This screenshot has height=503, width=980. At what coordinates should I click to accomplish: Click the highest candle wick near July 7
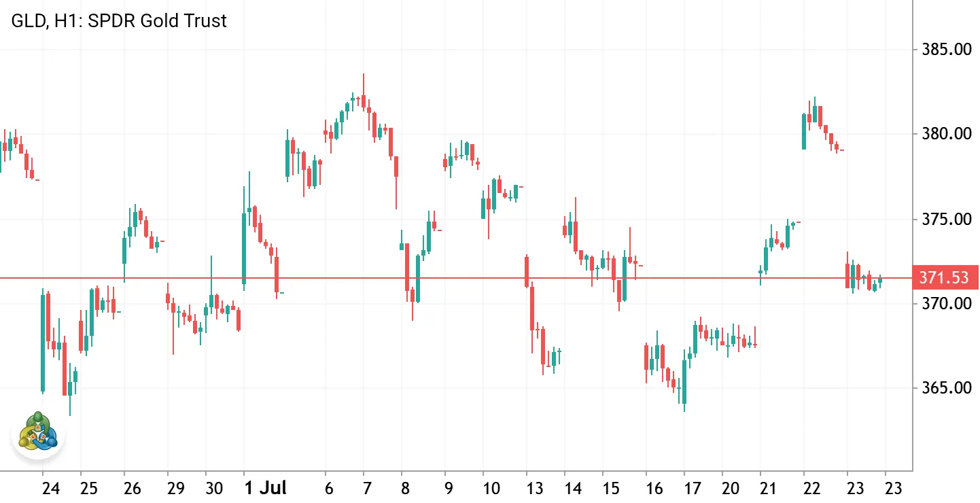tap(364, 85)
